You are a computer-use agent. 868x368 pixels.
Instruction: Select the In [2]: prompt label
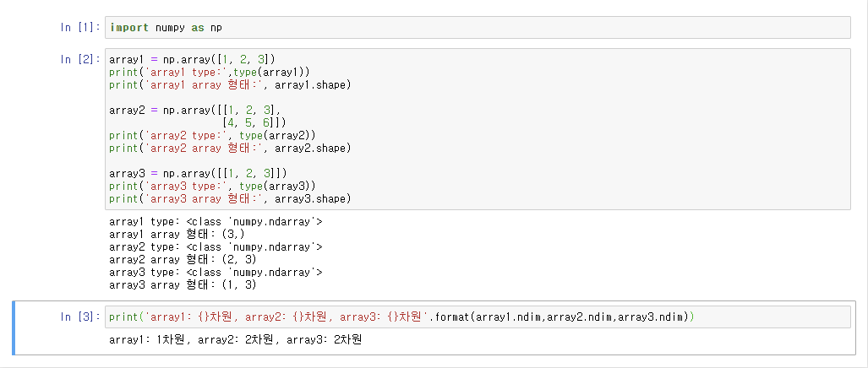click(x=80, y=59)
